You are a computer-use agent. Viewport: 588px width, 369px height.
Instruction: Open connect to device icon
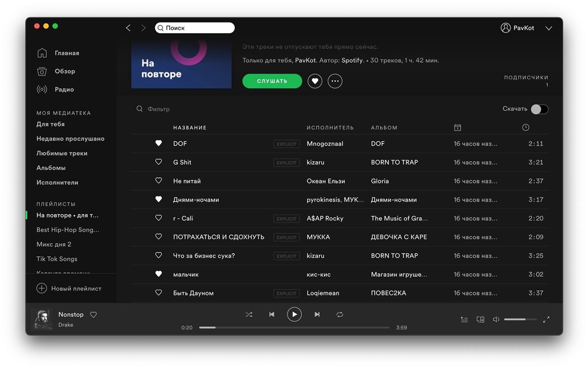coord(481,319)
